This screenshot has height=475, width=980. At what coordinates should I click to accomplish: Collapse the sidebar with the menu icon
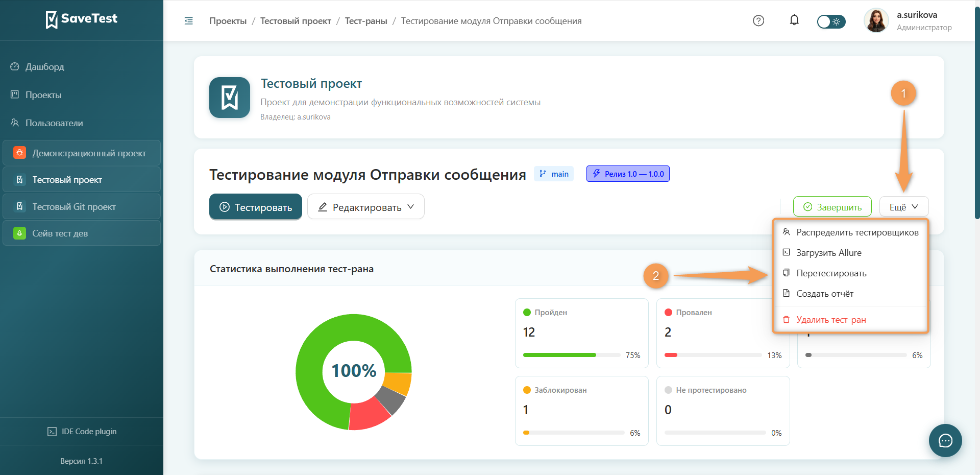point(189,21)
